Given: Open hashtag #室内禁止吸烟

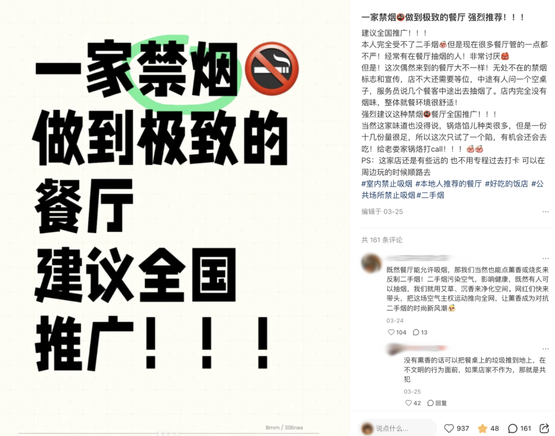Looking at the screenshot, I should click(387, 184).
